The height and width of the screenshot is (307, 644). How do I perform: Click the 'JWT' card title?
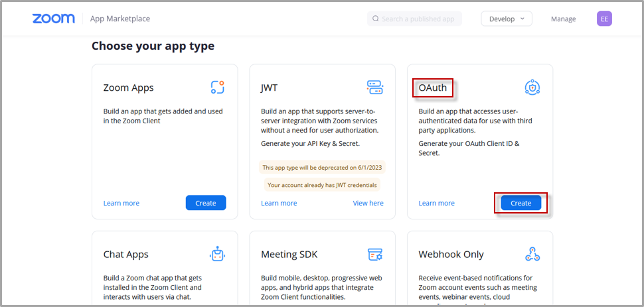(269, 88)
